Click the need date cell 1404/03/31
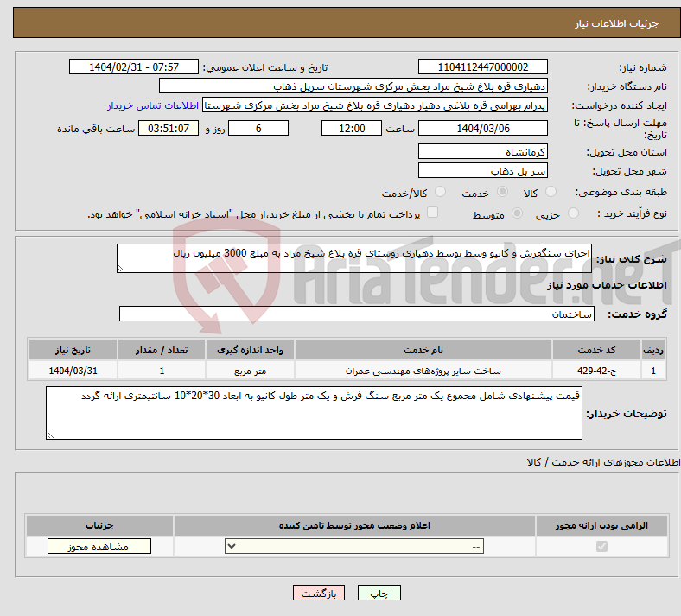 click(73, 371)
